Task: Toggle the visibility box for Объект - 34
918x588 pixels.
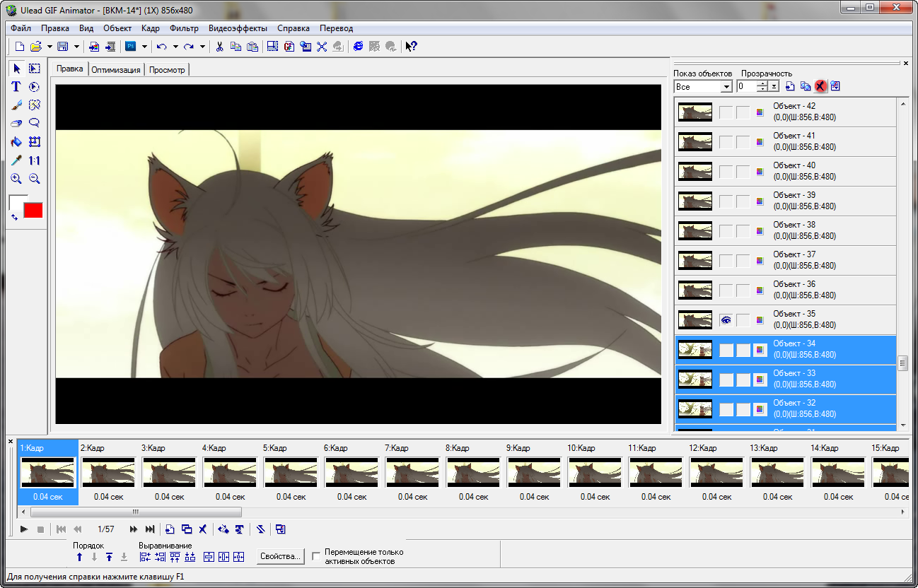Action: coord(726,350)
